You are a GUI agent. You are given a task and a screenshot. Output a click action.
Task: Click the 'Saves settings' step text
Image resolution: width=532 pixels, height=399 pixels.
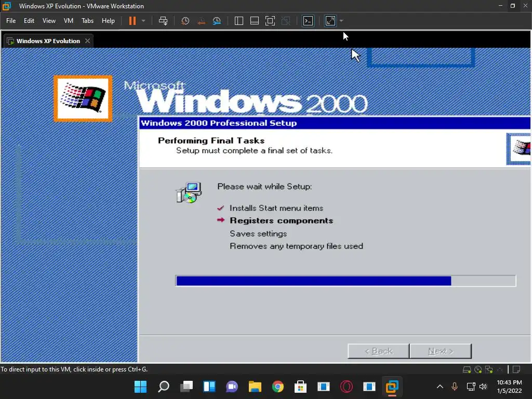click(258, 234)
